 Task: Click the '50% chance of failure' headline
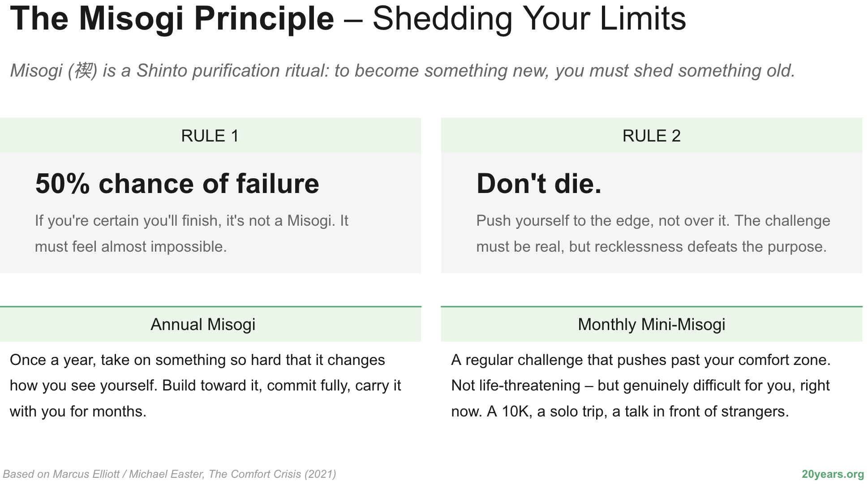tap(177, 184)
